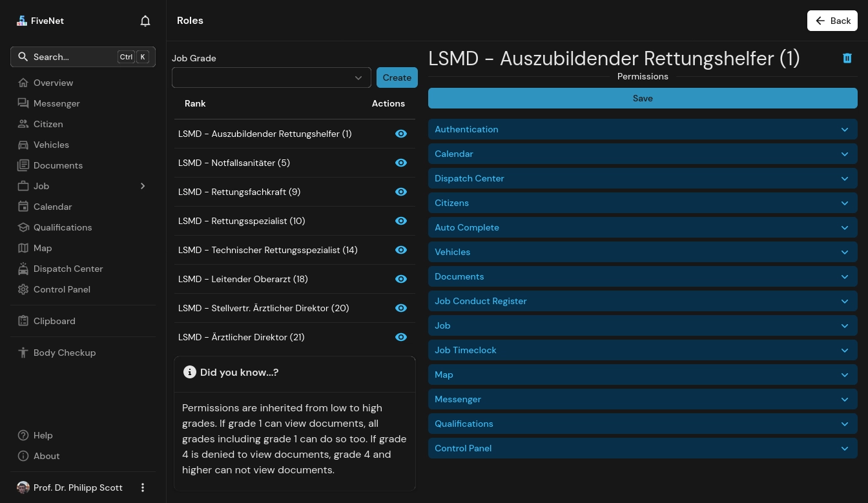The image size is (868, 503).
Task: Go Back using the Back button
Action: (x=832, y=21)
